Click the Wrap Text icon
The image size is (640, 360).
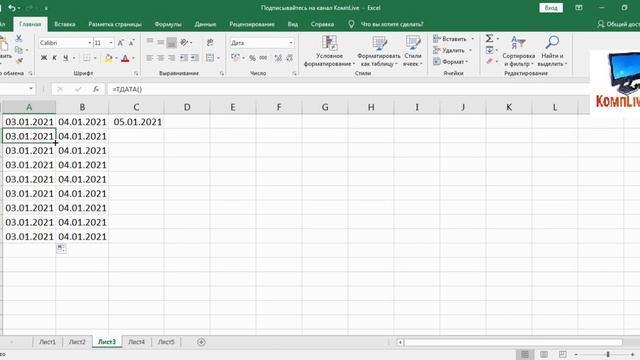[210, 42]
